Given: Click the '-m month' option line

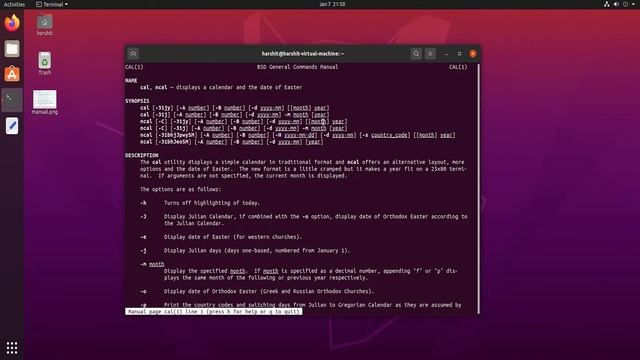Looking at the screenshot, I should 152,264.
